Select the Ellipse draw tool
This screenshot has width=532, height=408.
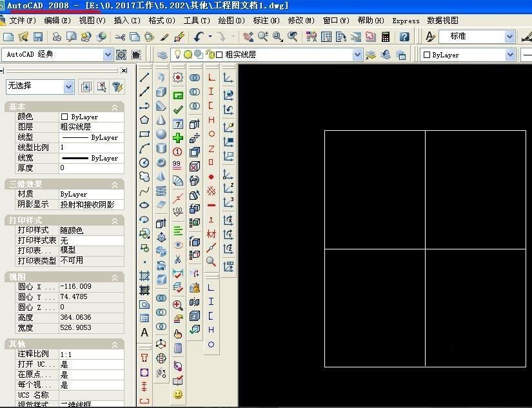pyautogui.click(x=144, y=205)
